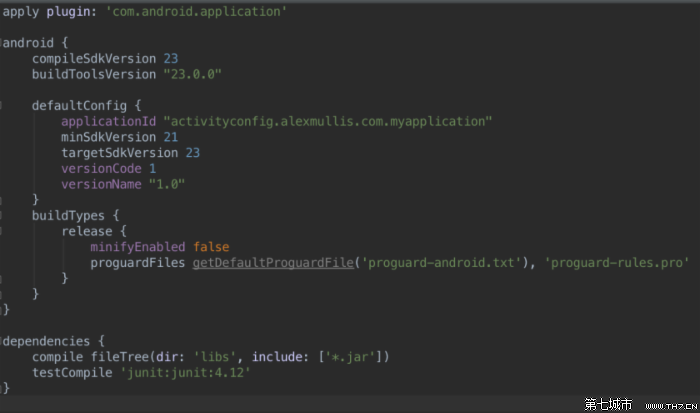Screen dimensions: 700x413
Task: Click the 'include:' parameter name
Action: pyautogui.click(x=280, y=357)
